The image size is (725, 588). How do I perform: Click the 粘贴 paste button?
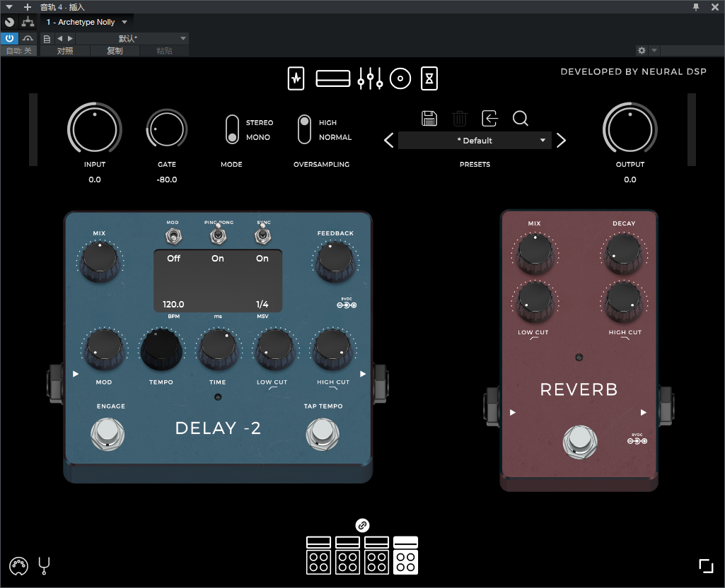click(164, 51)
